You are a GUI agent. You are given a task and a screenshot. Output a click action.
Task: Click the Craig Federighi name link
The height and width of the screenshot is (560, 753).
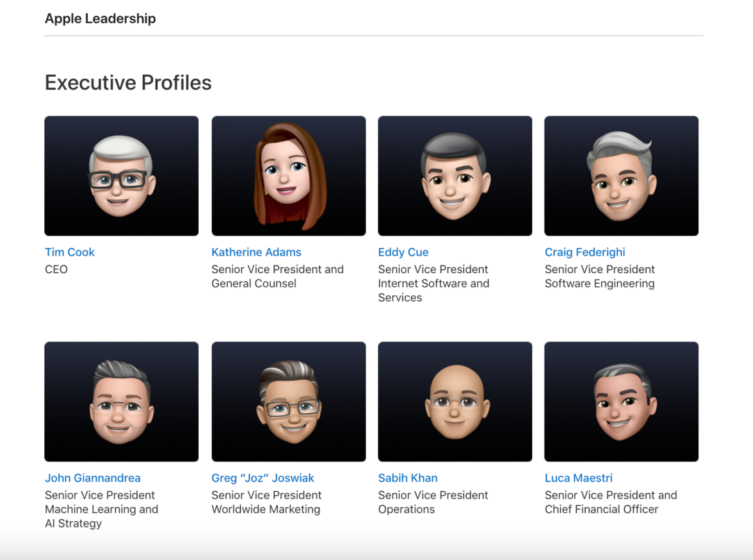[x=585, y=252]
